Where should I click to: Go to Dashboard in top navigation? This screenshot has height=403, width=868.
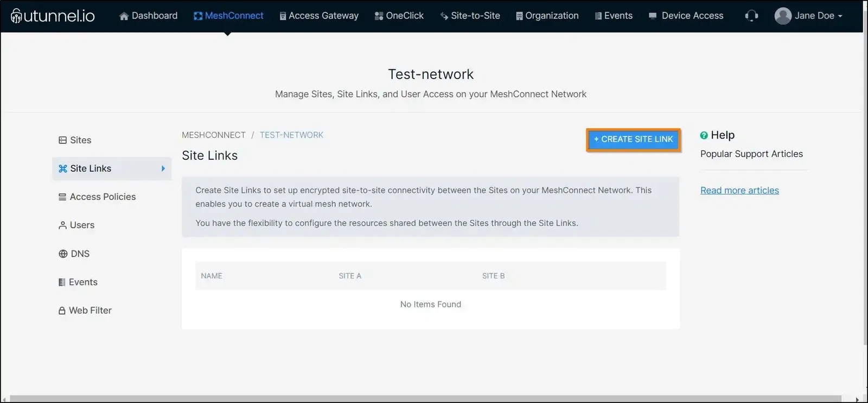tap(149, 16)
